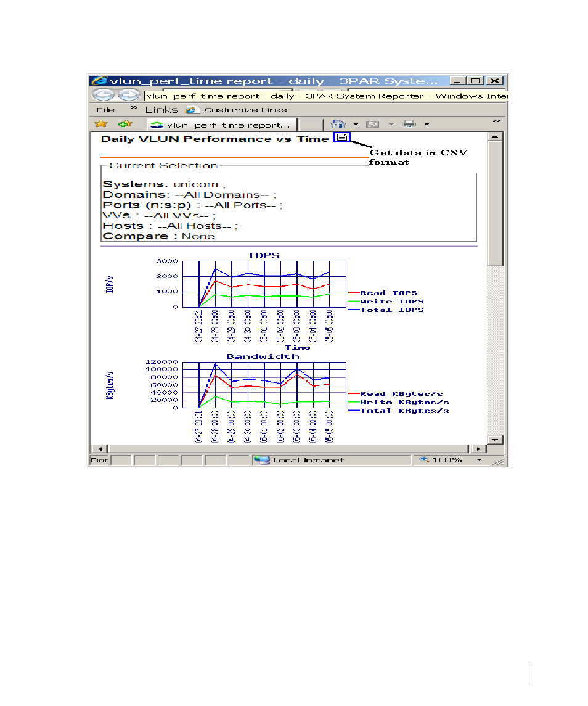This screenshot has height=706, width=588.
Task: Click the VVs : --All VVs-- text
Action: point(160,216)
